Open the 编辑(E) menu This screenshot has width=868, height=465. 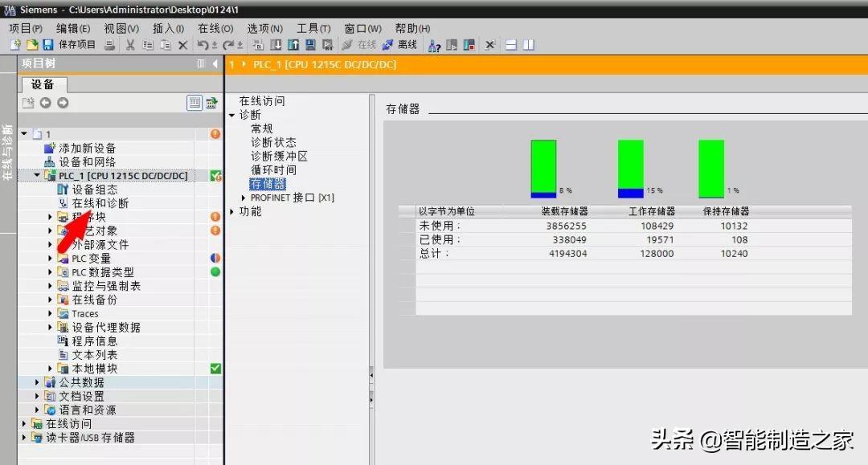pyautogui.click(x=73, y=28)
